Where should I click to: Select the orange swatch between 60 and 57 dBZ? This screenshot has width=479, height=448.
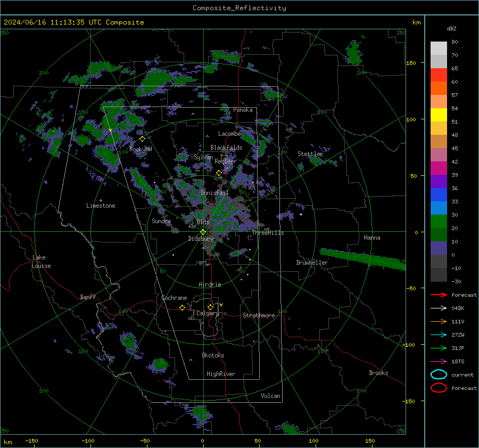pos(439,88)
